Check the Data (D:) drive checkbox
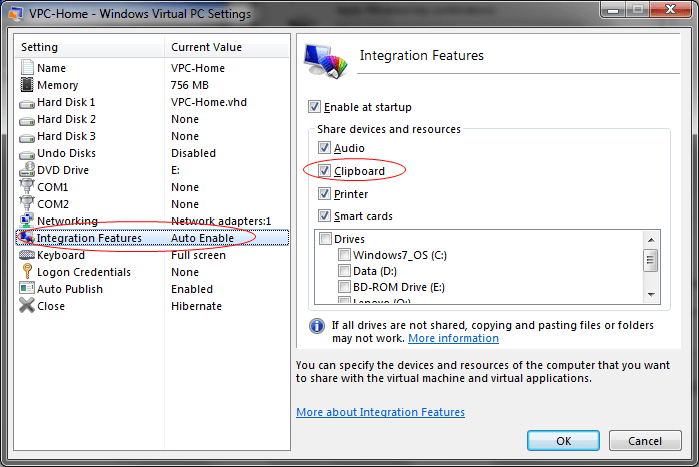This screenshot has width=699, height=467. (x=344, y=270)
